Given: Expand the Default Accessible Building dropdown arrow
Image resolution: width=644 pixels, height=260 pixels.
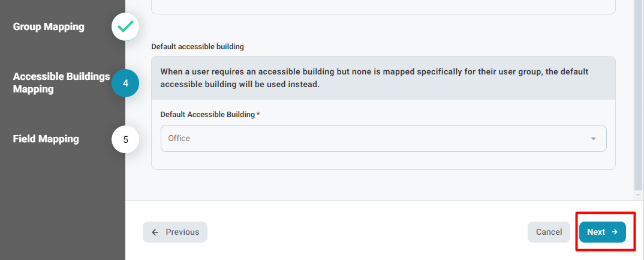Looking at the screenshot, I should point(593,139).
